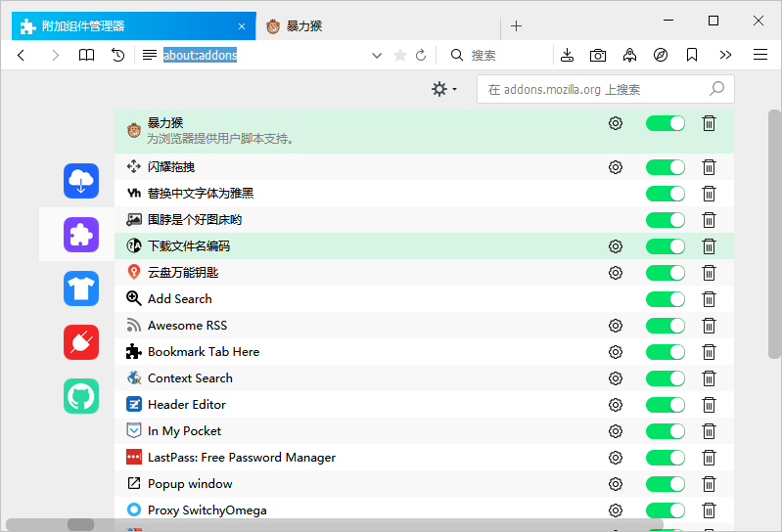Remove 闪耀拖拽 using trash icon
Screen dimensions: 782x532
(x=709, y=167)
